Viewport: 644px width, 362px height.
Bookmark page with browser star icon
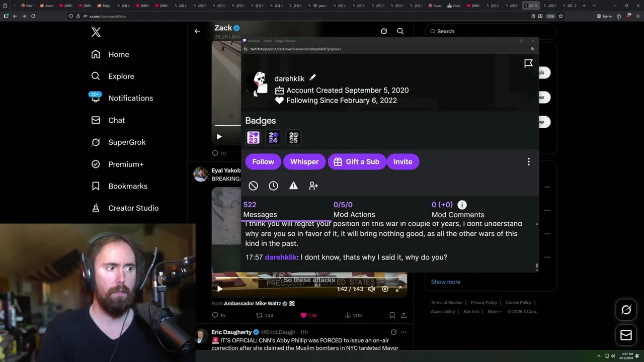click(560, 16)
